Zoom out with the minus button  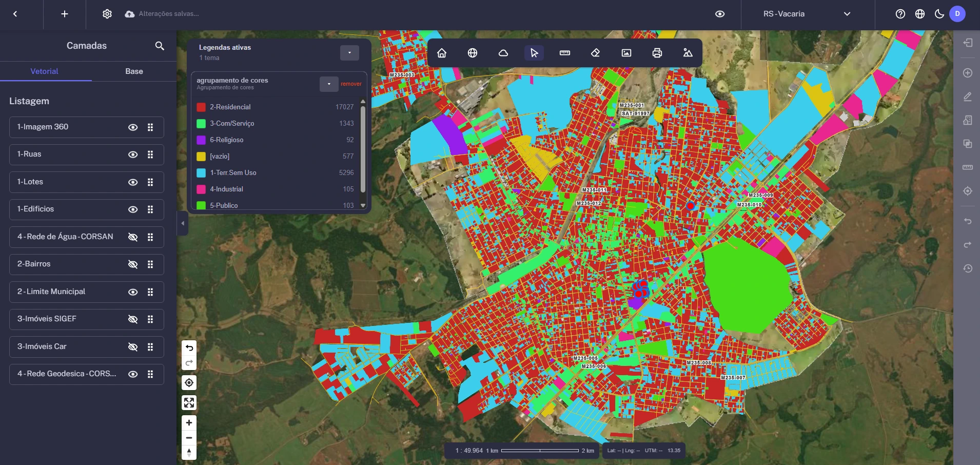pyautogui.click(x=189, y=438)
